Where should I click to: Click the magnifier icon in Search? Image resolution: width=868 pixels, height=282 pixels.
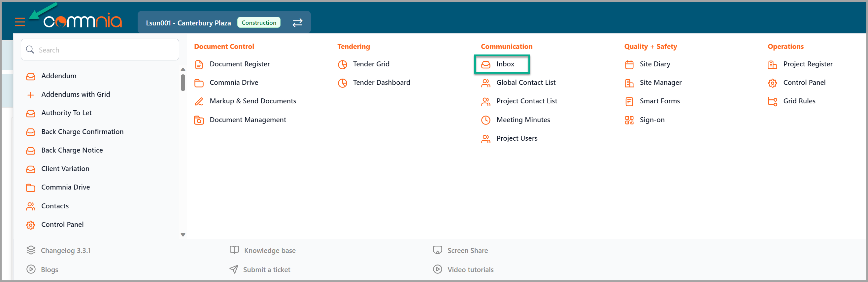(x=30, y=50)
